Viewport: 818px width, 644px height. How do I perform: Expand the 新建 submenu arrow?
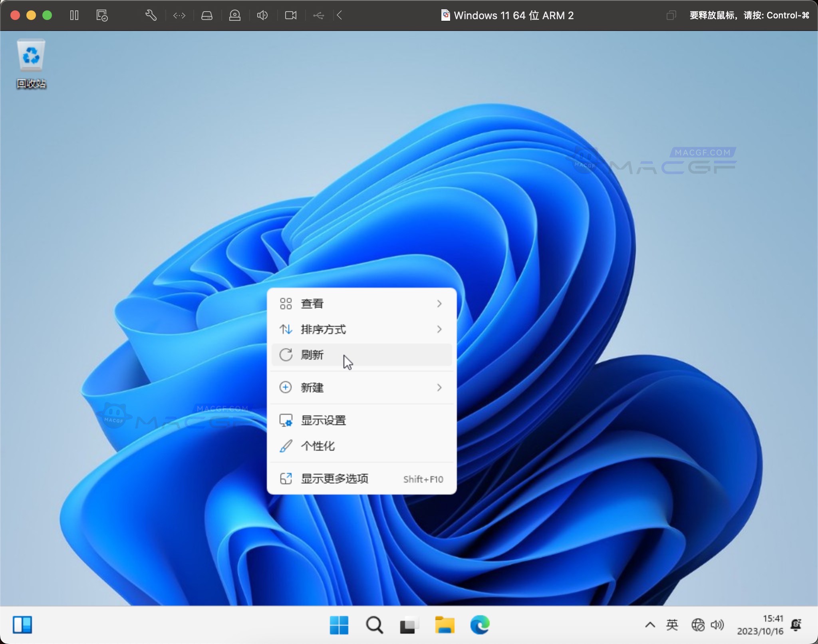pos(439,388)
